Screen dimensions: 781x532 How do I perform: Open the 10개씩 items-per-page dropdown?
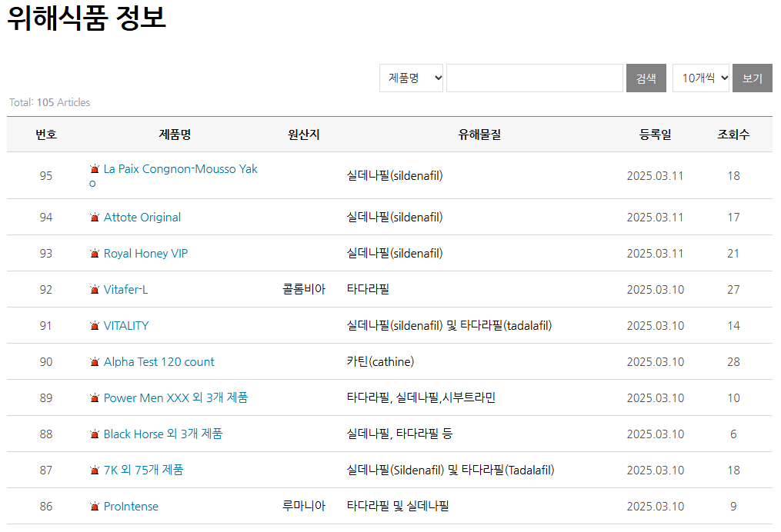click(x=701, y=78)
